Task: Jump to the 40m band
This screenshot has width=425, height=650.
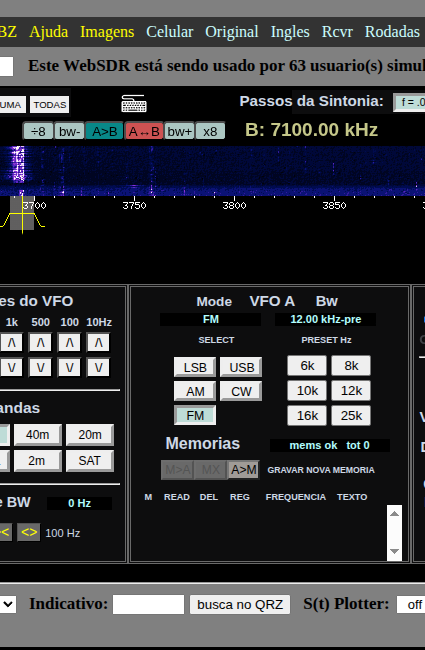Action: 38,434
